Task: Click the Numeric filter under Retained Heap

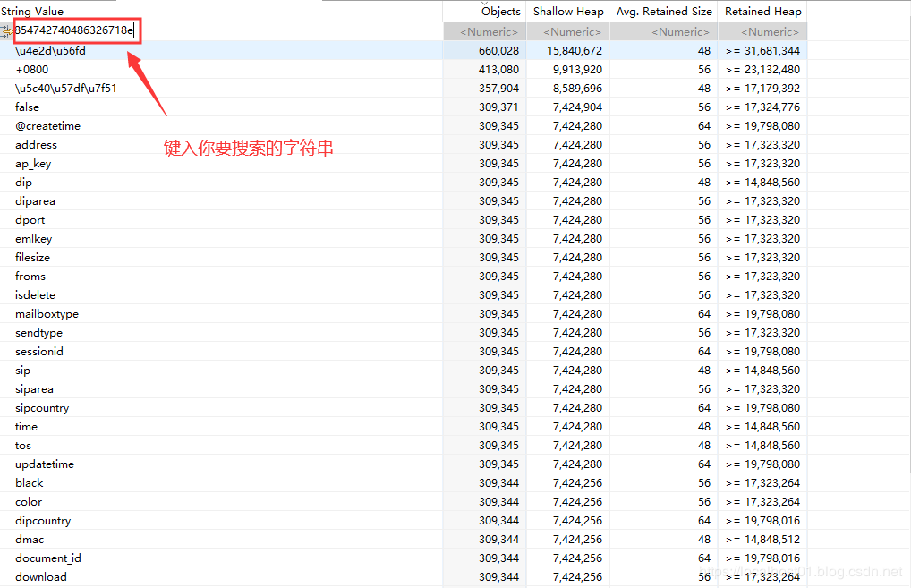Action: (763, 32)
